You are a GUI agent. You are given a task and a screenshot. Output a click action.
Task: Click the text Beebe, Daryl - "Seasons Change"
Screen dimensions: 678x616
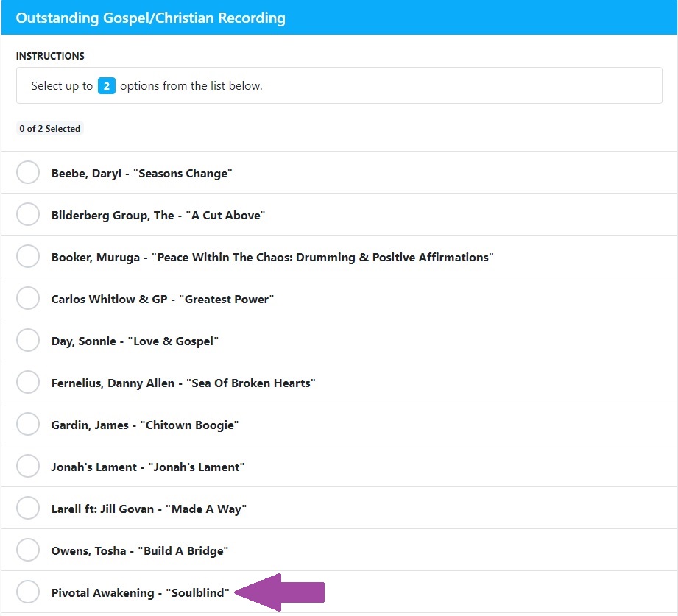(142, 174)
